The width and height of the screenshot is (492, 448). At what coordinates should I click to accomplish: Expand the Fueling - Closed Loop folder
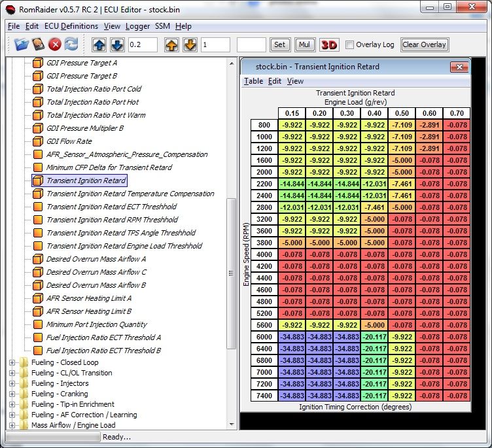[12, 362]
